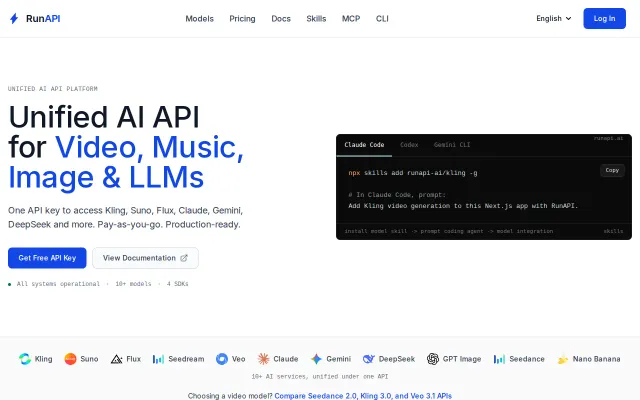The image size is (640, 400).
Task: Click the 'UNIFIED AI API PLATFORM' eyebrow text
Action: [53, 89]
